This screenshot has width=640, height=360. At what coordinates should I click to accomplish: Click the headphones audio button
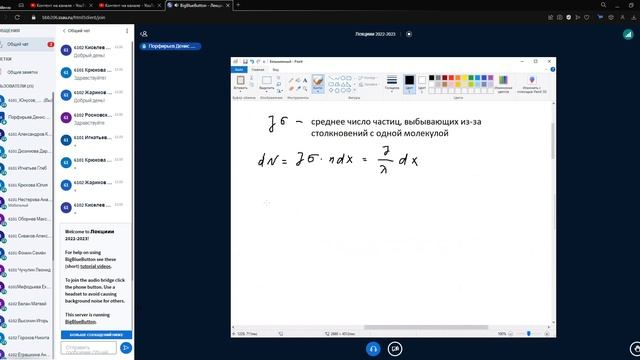click(x=373, y=349)
